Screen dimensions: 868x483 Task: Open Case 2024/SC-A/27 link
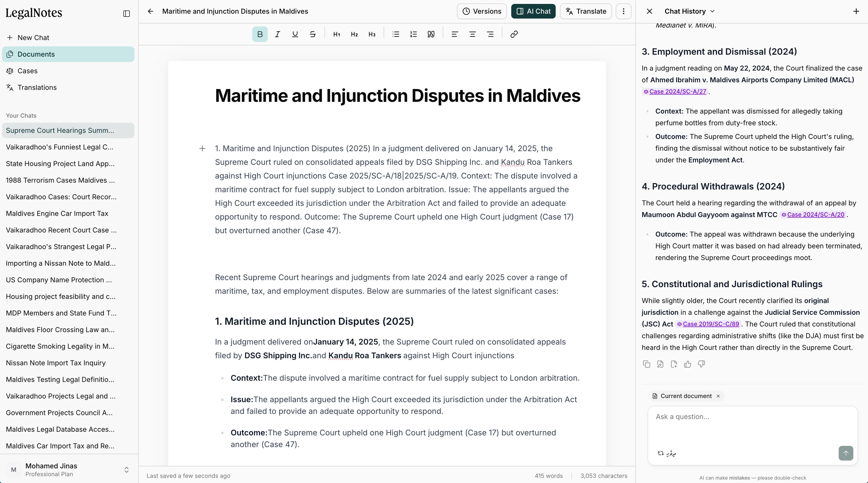click(x=675, y=92)
